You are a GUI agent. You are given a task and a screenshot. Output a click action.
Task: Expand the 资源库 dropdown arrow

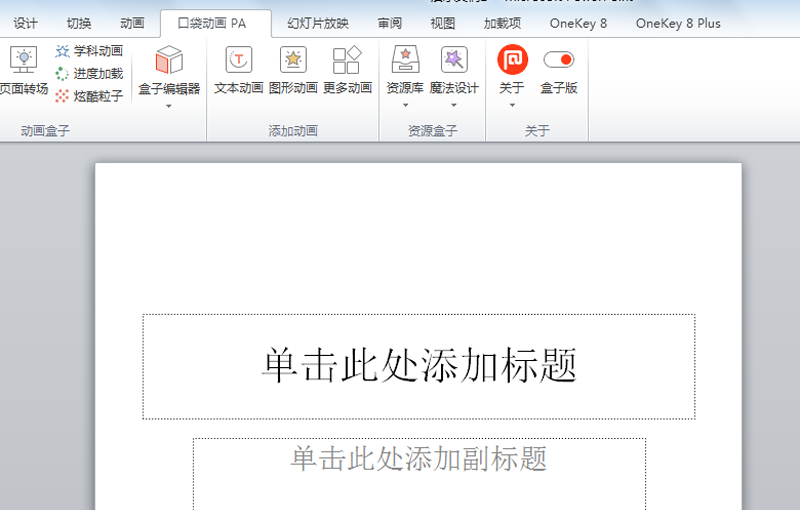pos(406,105)
